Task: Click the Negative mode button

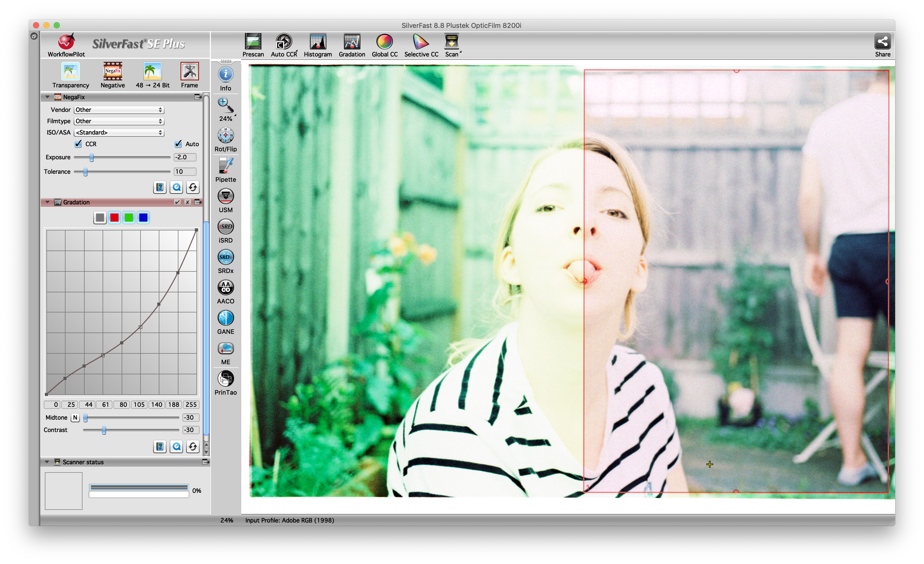Action: pos(112,72)
